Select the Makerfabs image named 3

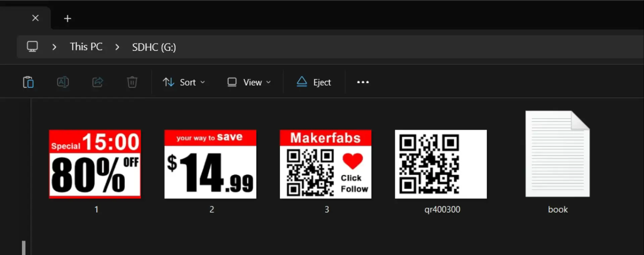pyautogui.click(x=325, y=164)
